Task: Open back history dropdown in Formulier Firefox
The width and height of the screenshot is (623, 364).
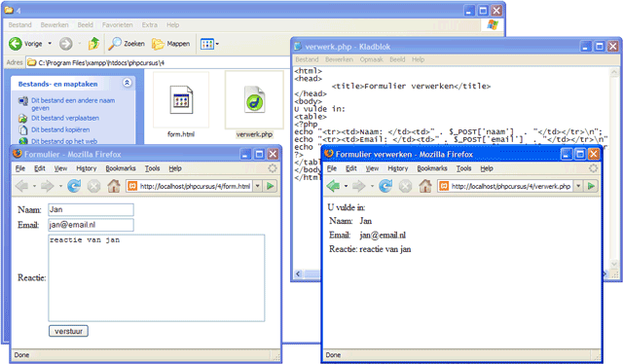Action: 34,186
